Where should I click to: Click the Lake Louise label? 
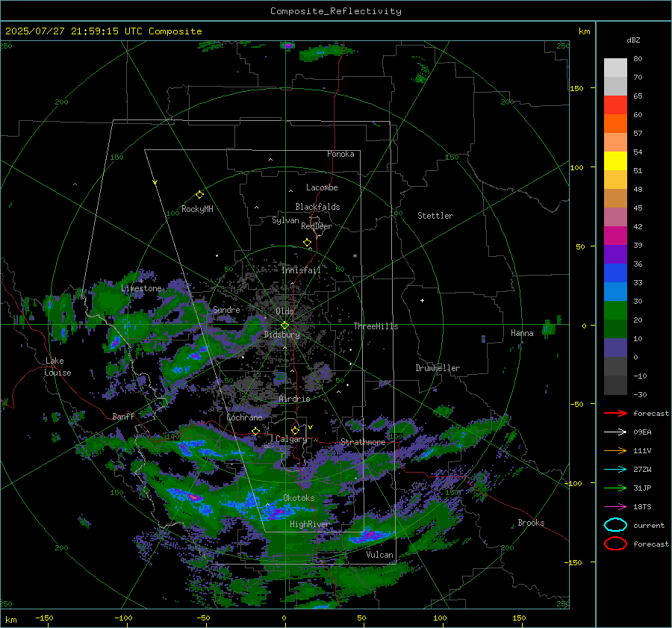coord(57,367)
